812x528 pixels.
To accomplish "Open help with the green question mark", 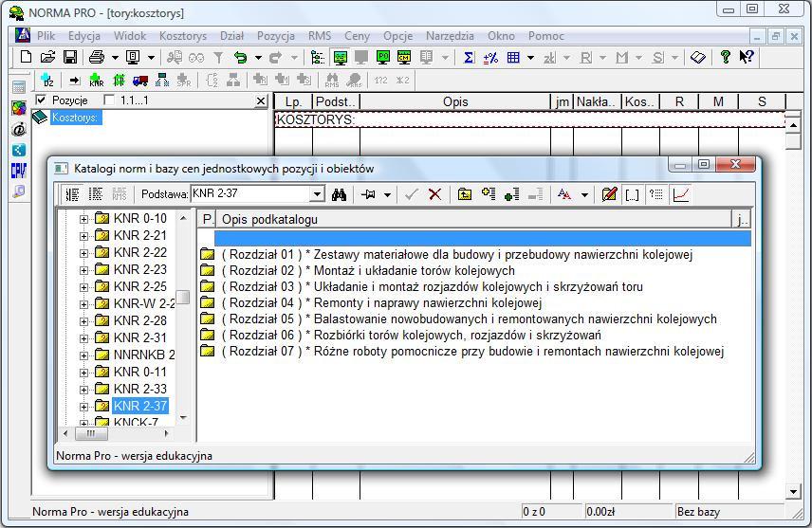I will click(x=725, y=57).
